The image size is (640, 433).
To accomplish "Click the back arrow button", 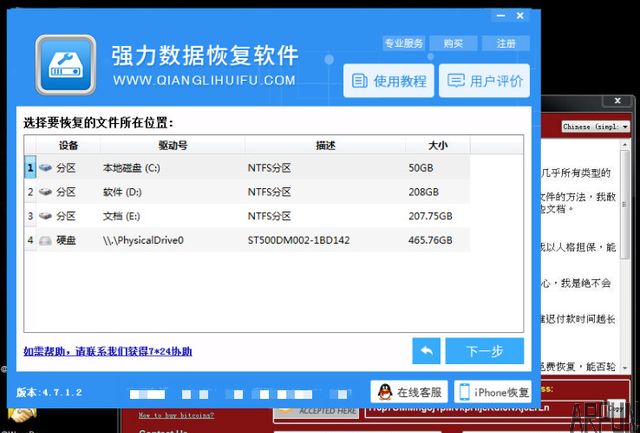I will coord(426,351).
